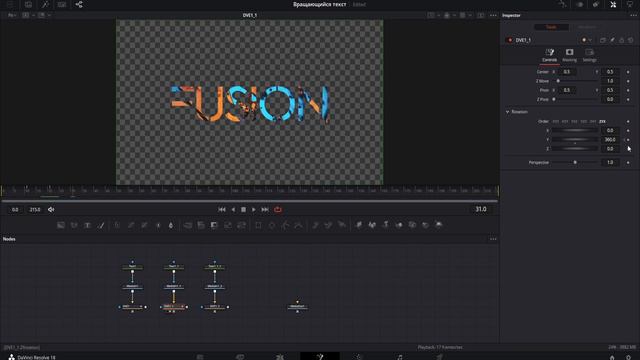Add a Renderer3D node from the toolbar
This screenshot has width=640, height=360.
point(439,225)
